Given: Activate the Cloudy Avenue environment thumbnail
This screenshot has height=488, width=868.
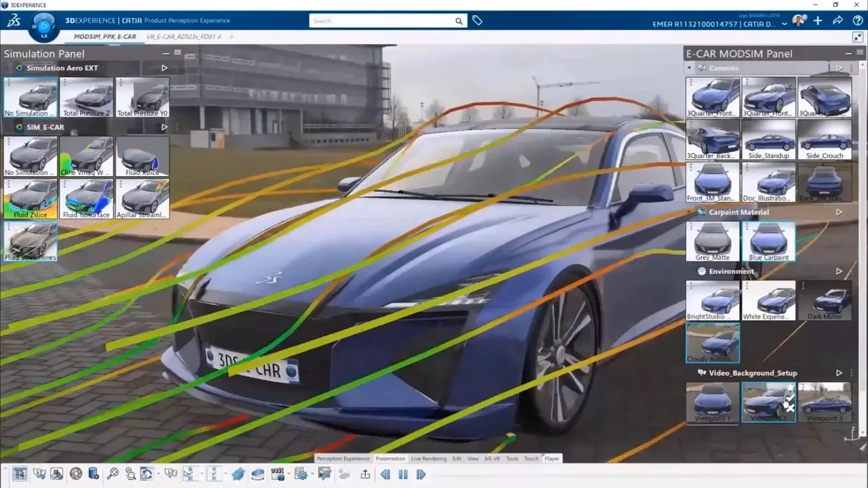Looking at the screenshot, I should [x=713, y=342].
